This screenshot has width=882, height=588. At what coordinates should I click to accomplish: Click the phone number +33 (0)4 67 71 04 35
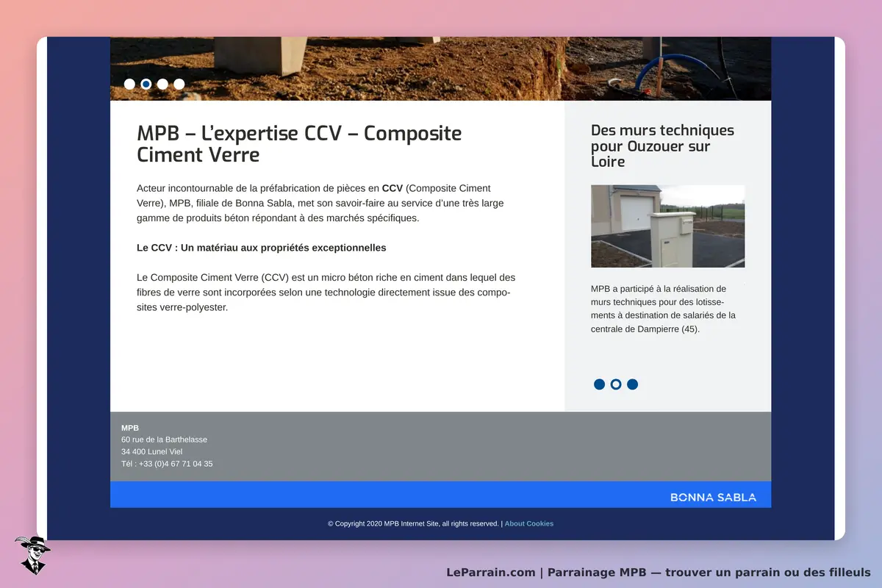pyautogui.click(x=176, y=464)
